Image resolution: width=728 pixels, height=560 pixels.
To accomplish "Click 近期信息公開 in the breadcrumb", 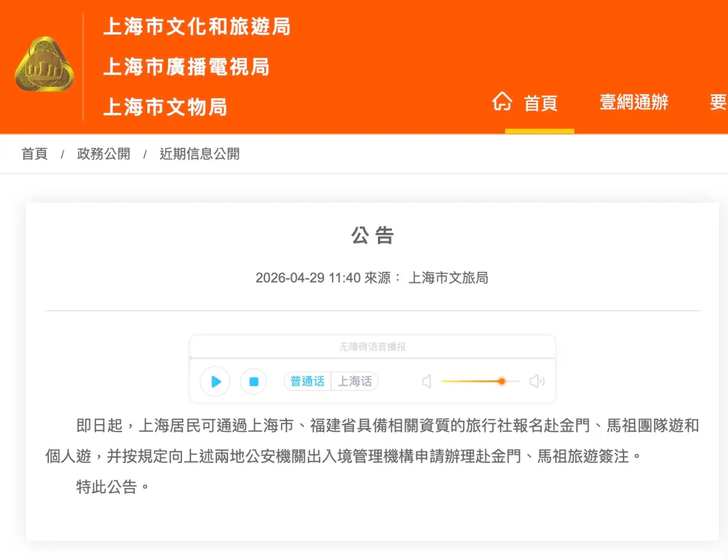I will (x=200, y=154).
